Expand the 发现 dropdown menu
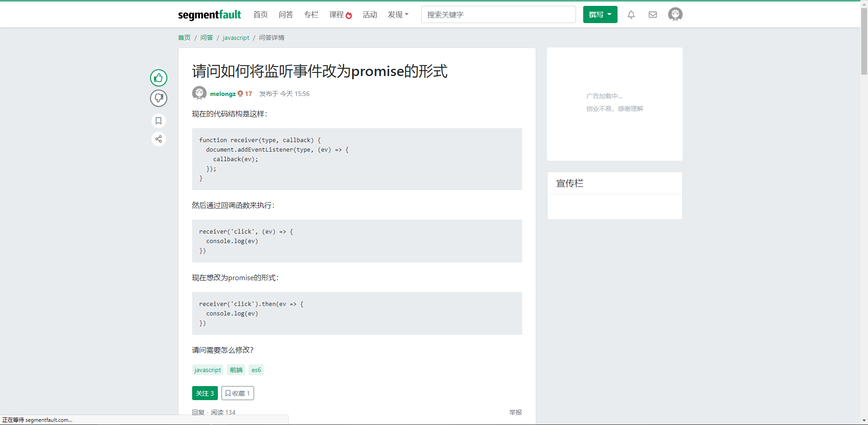Viewport: 868px width, 425px height. pyautogui.click(x=398, y=14)
